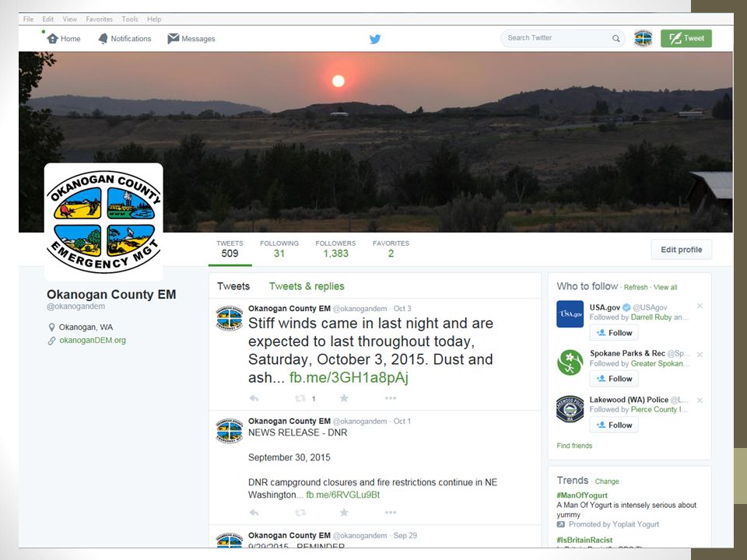Refresh Who to follow suggestions

(x=636, y=287)
